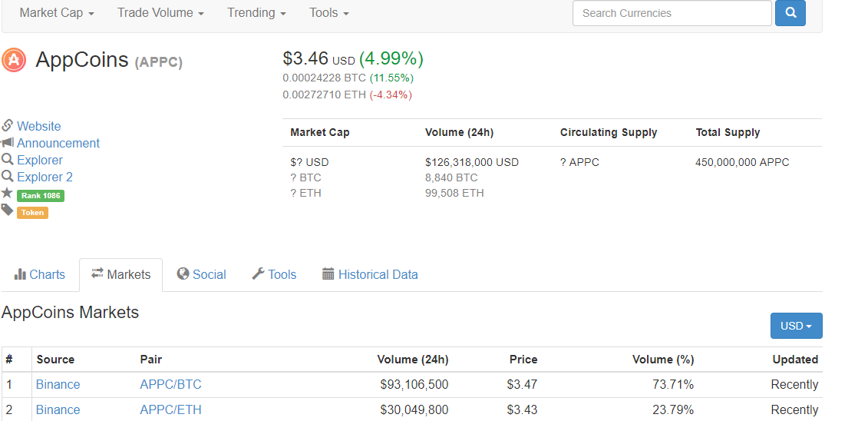
Task: Open the Trending dropdown menu
Action: tap(256, 13)
